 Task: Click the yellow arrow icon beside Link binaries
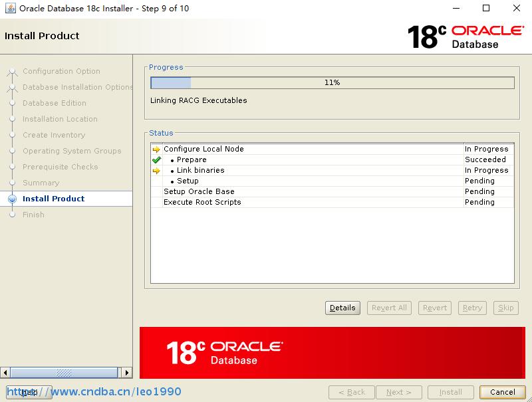pos(156,171)
